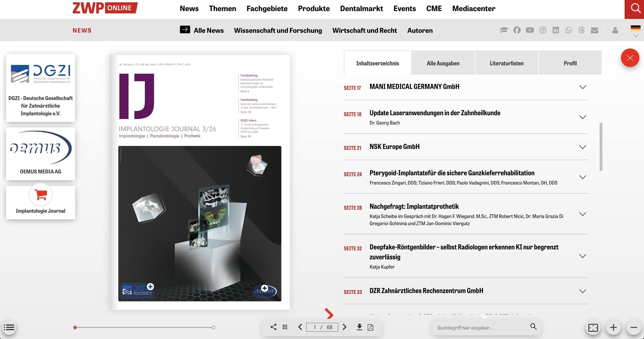Click the red search icon top right

click(635, 9)
